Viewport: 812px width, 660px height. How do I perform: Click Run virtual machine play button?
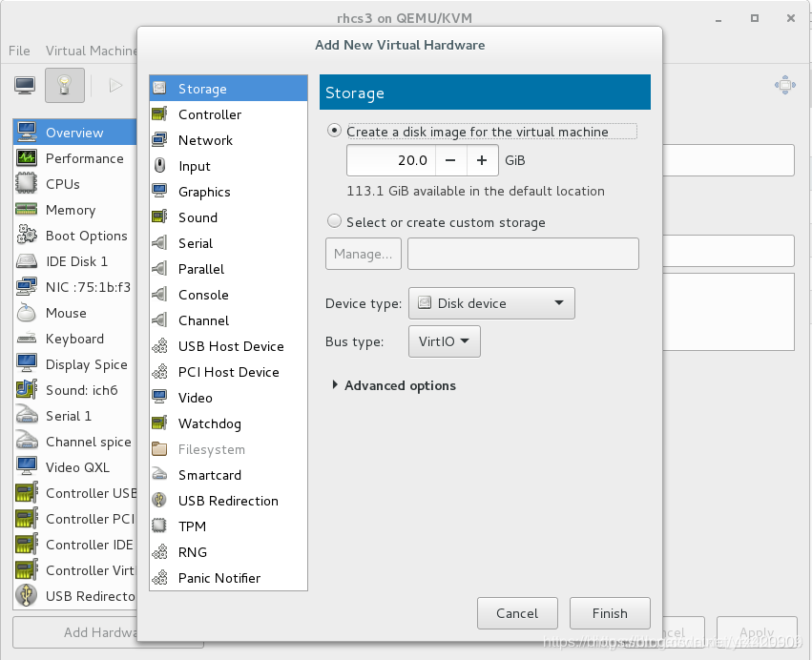pyautogui.click(x=116, y=85)
